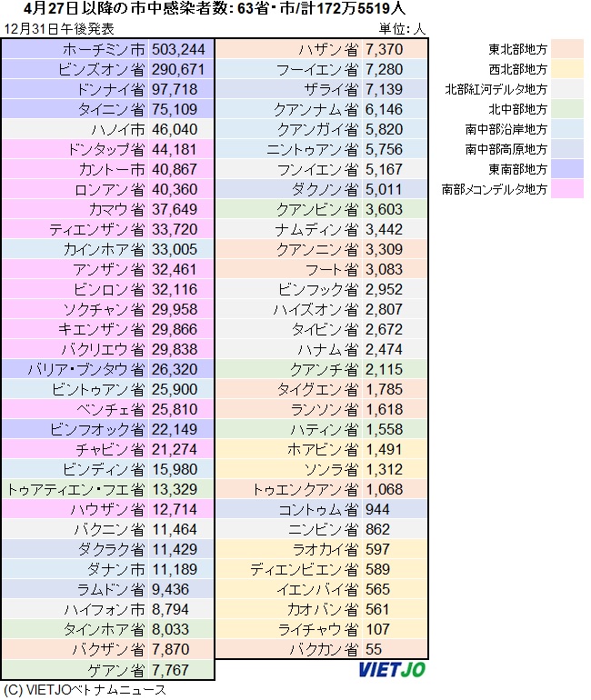Click the ザライ省 row name
This screenshot has width=591, height=700.
point(331,89)
